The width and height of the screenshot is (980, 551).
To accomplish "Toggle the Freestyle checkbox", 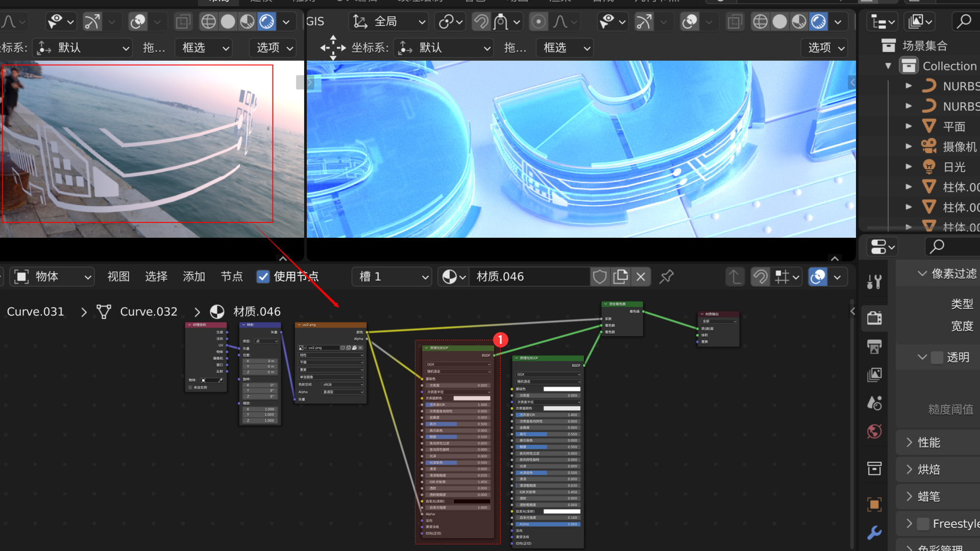I will point(923,523).
